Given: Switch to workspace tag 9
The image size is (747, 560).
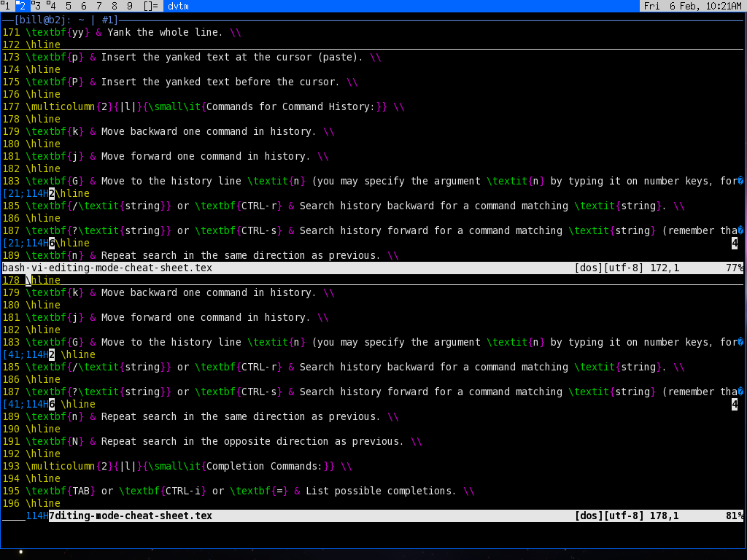Looking at the screenshot, I should point(130,6).
